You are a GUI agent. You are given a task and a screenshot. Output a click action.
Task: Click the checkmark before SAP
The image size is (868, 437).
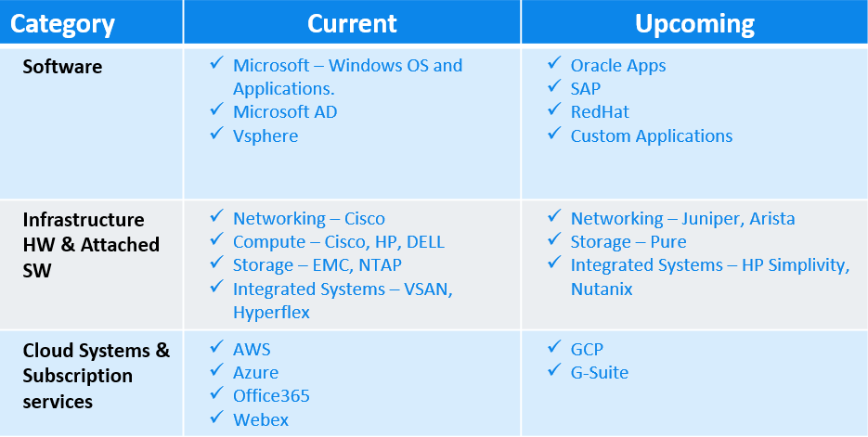[554, 86]
